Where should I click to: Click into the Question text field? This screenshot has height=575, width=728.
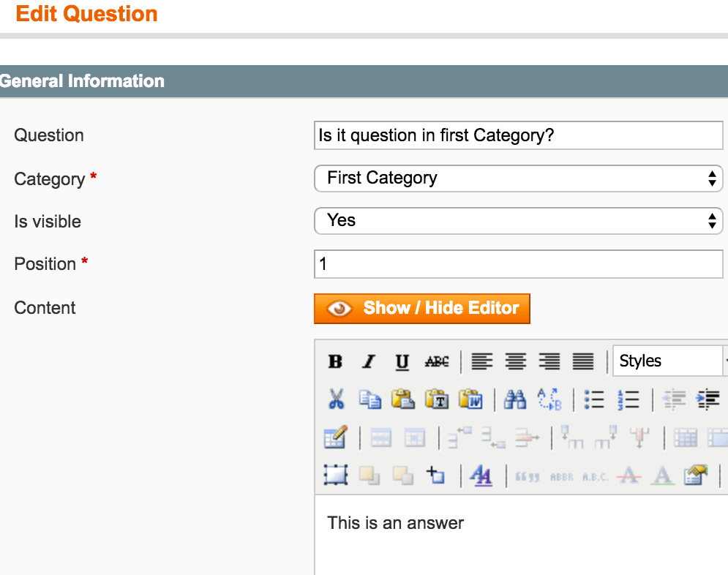(x=518, y=136)
